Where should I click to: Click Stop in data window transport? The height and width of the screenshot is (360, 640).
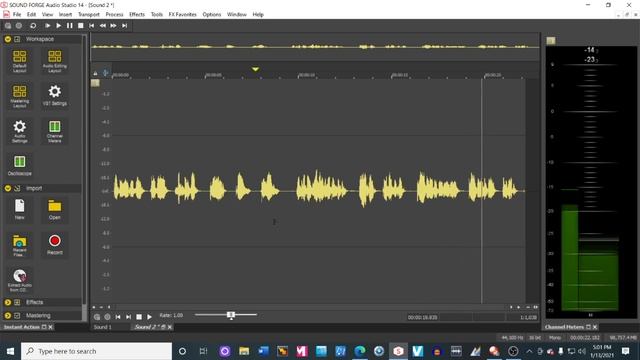(139, 317)
